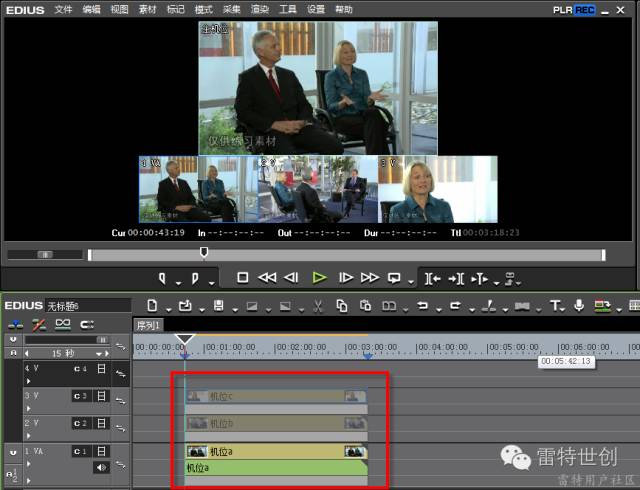
Task: Click the save project floppy disk icon
Action: click(219, 305)
